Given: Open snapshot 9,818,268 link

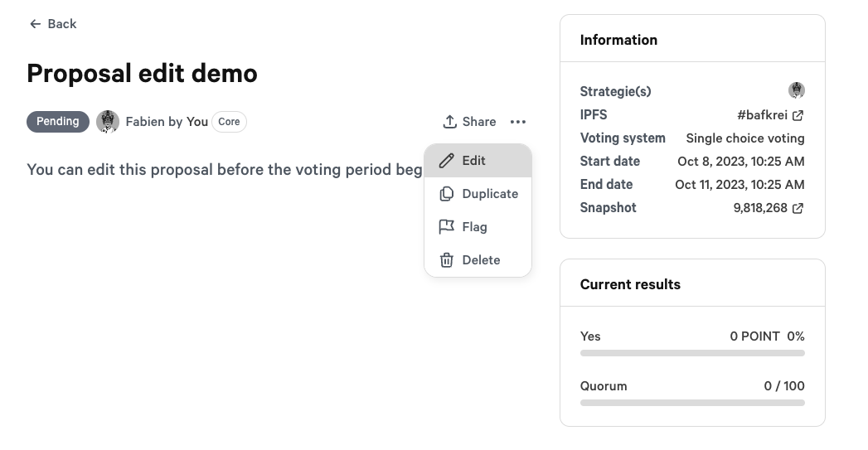Looking at the screenshot, I should pos(760,208).
